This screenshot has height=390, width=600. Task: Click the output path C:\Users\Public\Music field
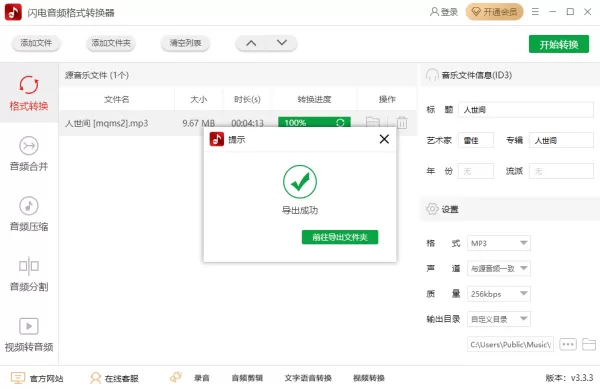[x=510, y=344]
